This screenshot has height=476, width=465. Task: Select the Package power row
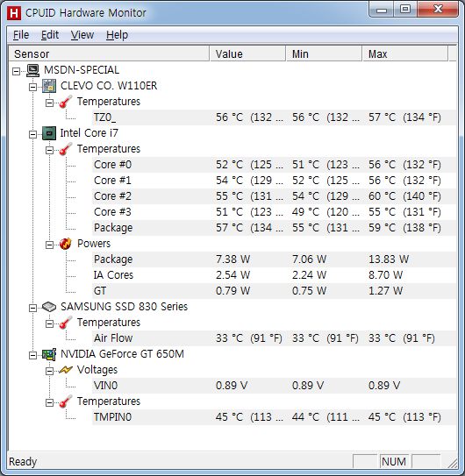[274, 259]
